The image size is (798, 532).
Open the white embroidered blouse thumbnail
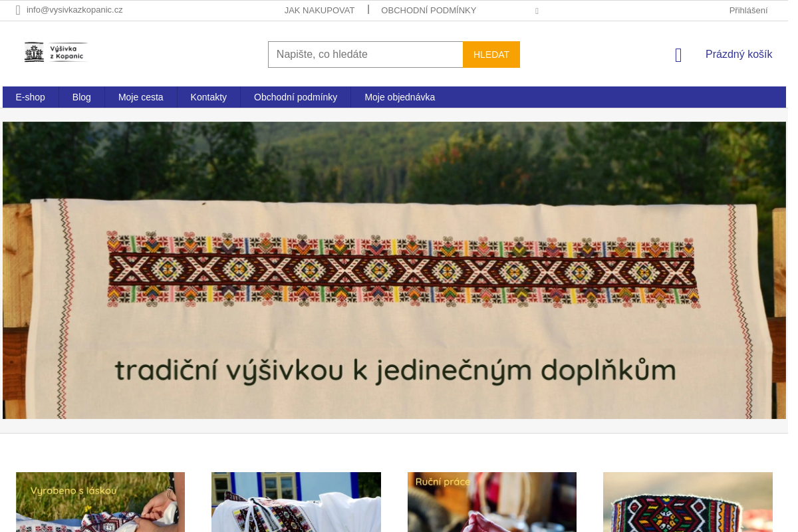point(296,502)
